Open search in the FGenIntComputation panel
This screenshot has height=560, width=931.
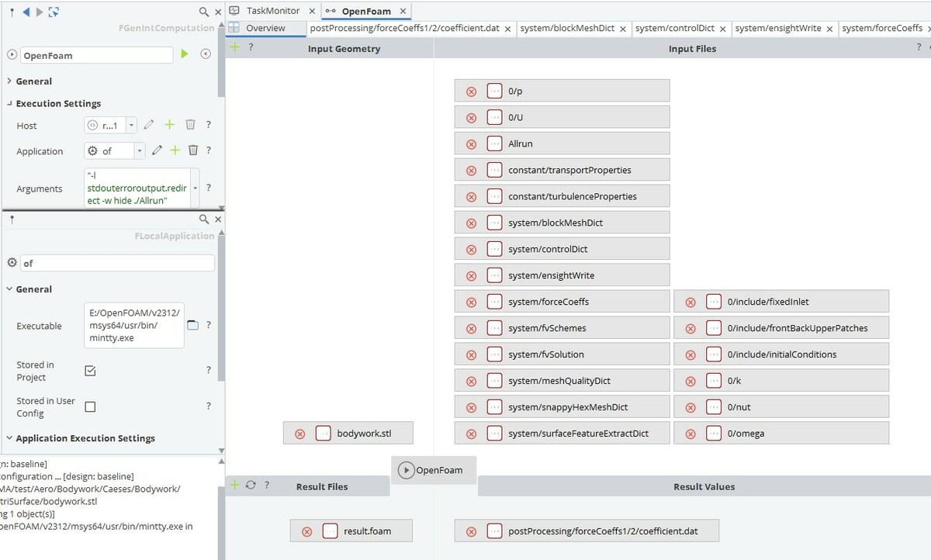203,12
